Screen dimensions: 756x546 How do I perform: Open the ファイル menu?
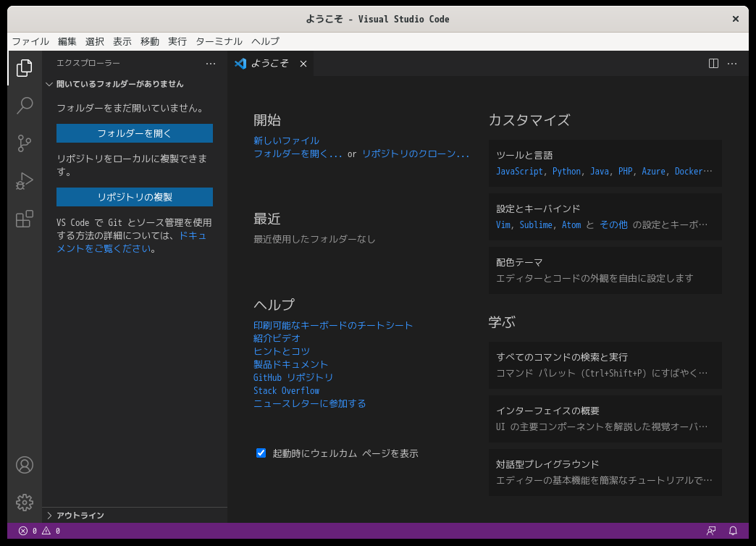point(30,41)
